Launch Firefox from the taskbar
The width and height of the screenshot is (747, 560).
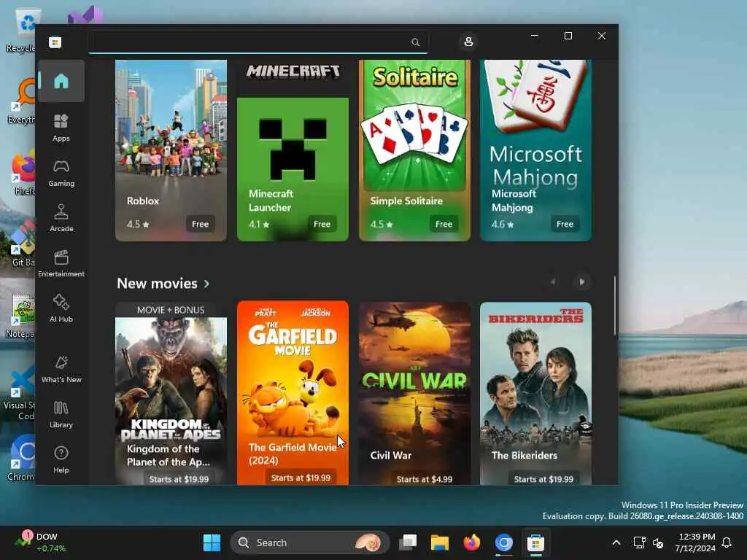coord(472,542)
